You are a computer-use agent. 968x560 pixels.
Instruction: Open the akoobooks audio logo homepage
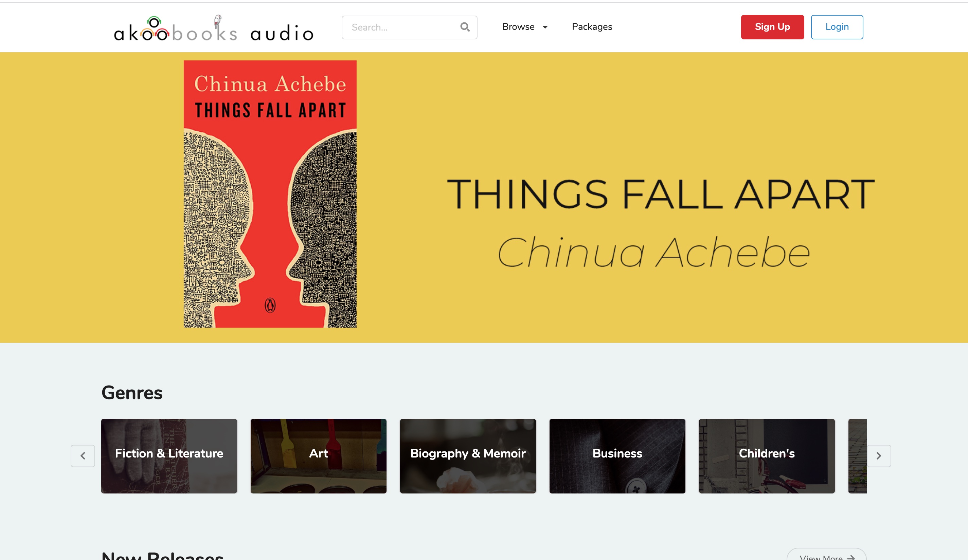tap(214, 28)
